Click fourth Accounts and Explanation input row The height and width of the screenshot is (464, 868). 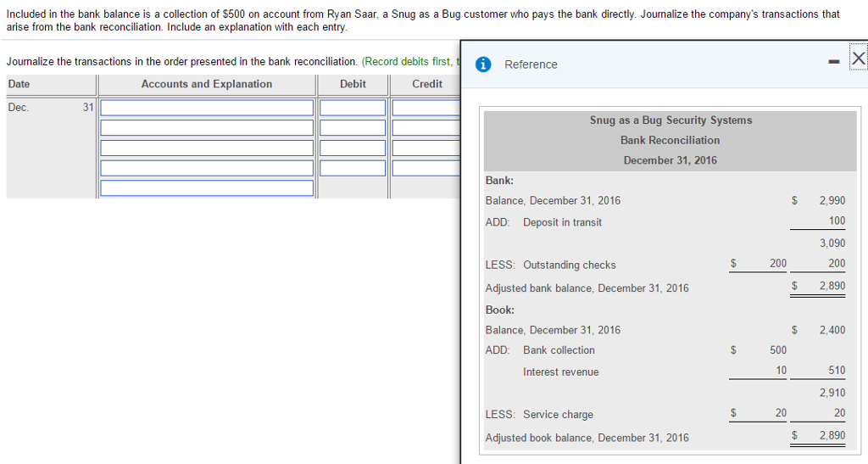click(207, 168)
